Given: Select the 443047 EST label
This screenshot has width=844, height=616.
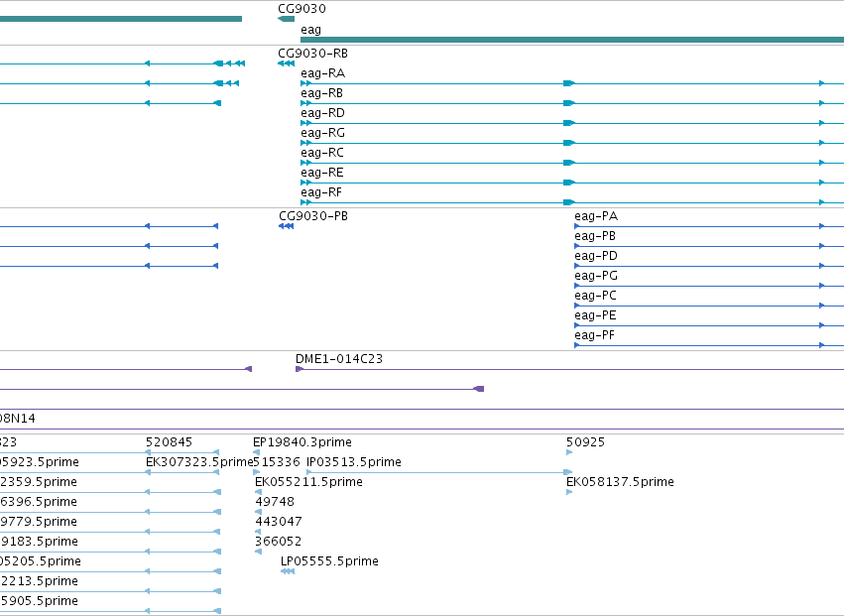Looking at the screenshot, I should [279, 522].
